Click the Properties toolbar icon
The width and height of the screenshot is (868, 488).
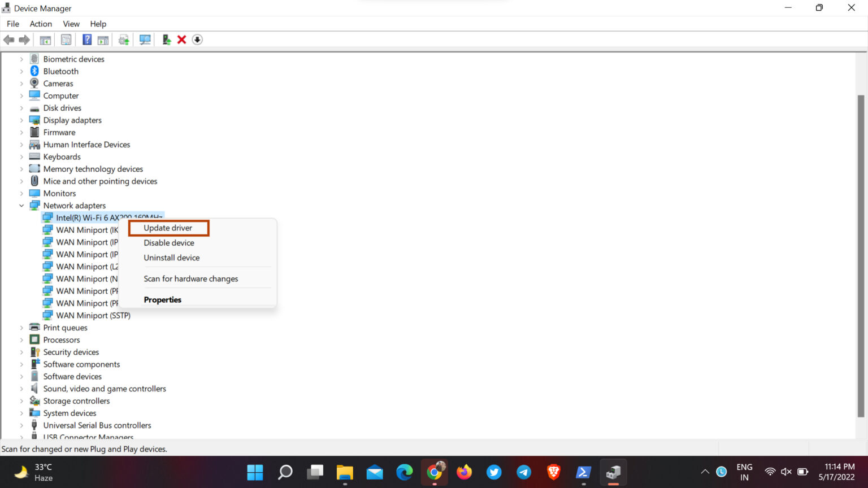tap(66, 40)
